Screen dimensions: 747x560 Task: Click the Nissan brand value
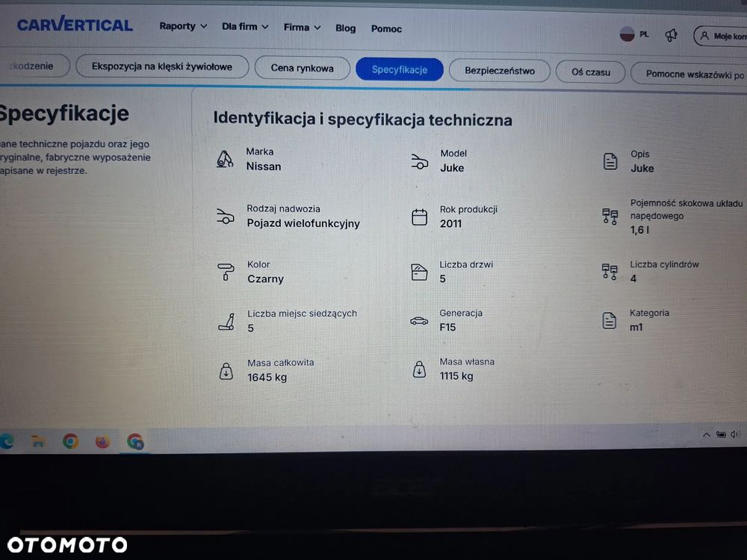tap(264, 167)
